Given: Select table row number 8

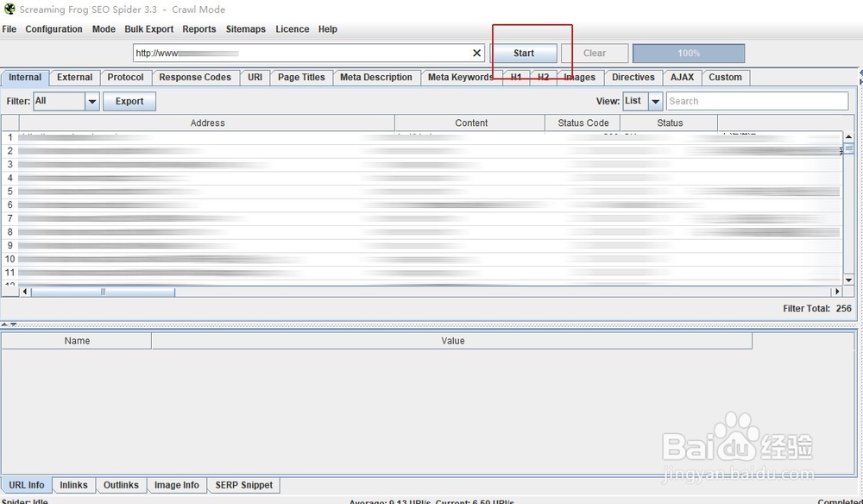Looking at the screenshot, I should click(x=422, y=232).
